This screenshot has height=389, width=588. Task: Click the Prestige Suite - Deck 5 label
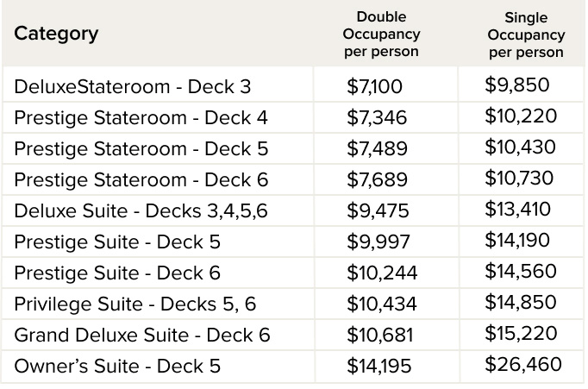pos(117,242)
